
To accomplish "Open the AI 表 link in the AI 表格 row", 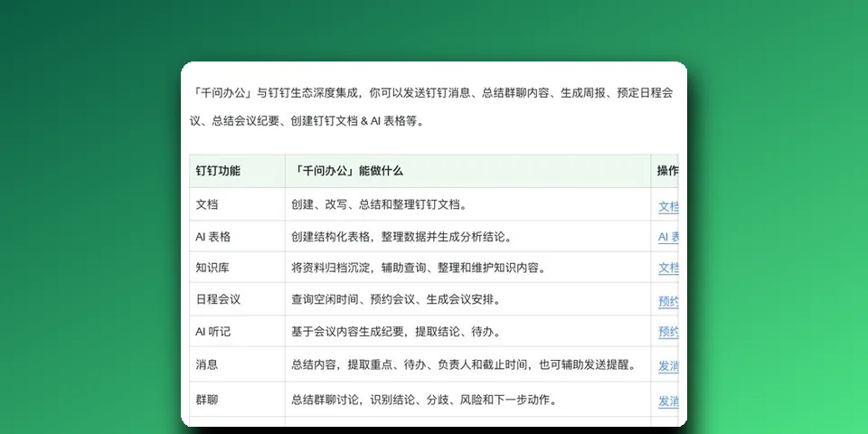I will point(668,237).
